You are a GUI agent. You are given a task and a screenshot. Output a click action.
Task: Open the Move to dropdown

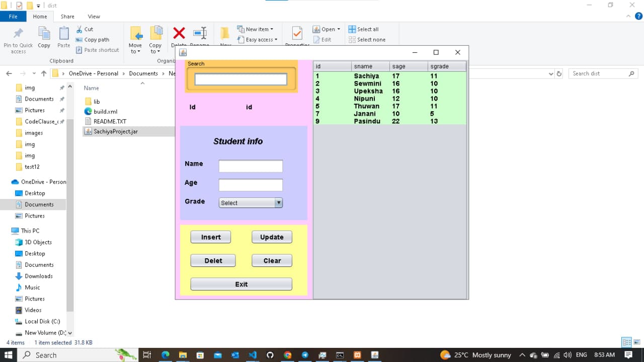pyautogui.click(x=135, y=48)
